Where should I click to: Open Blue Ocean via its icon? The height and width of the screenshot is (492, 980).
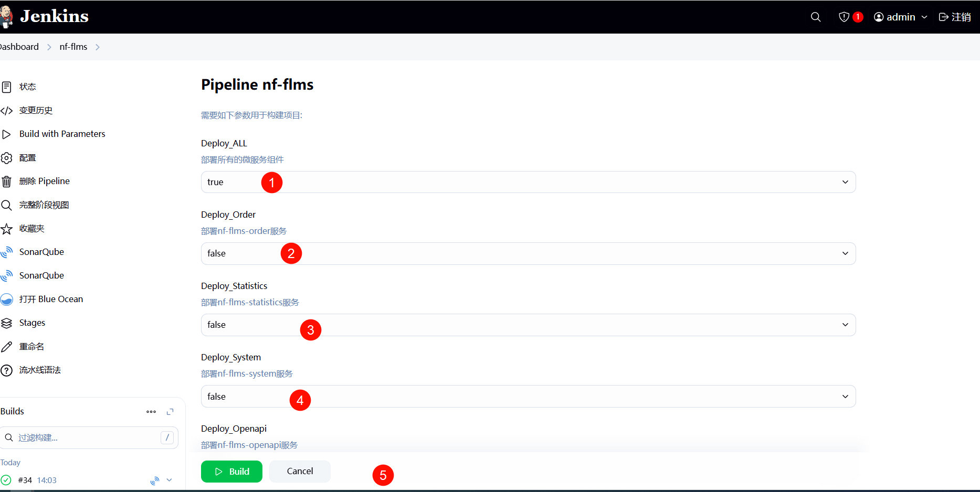point(7,300)
